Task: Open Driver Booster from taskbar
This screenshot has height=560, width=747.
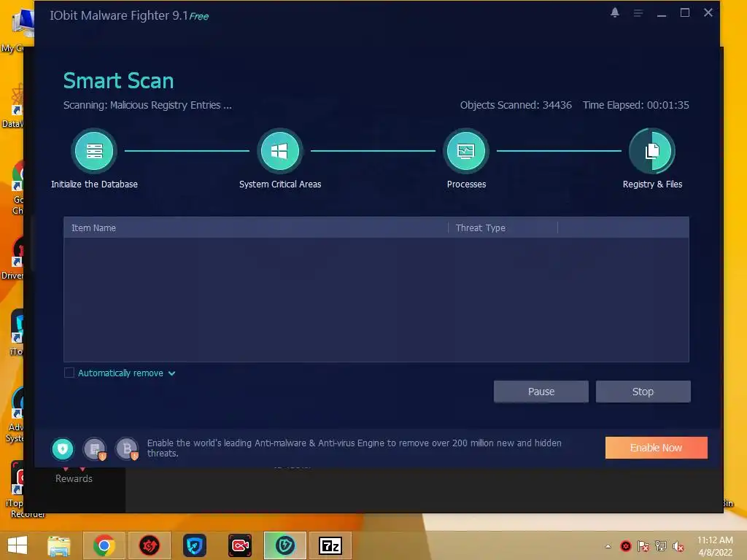Action: (x=149, y=545)
